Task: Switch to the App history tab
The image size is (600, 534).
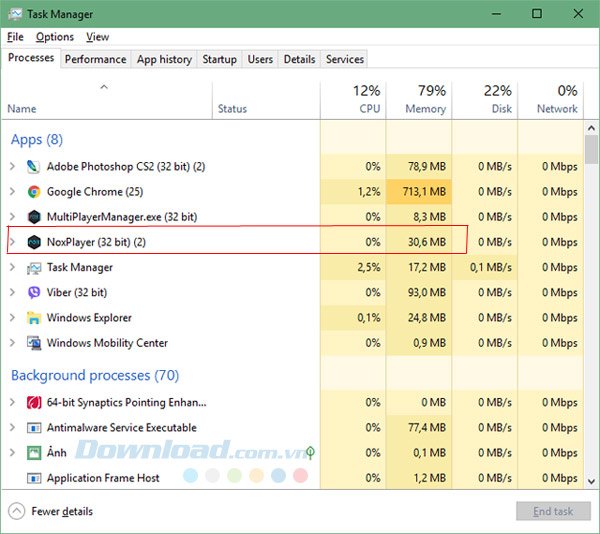Action: (x=164, y=59)
